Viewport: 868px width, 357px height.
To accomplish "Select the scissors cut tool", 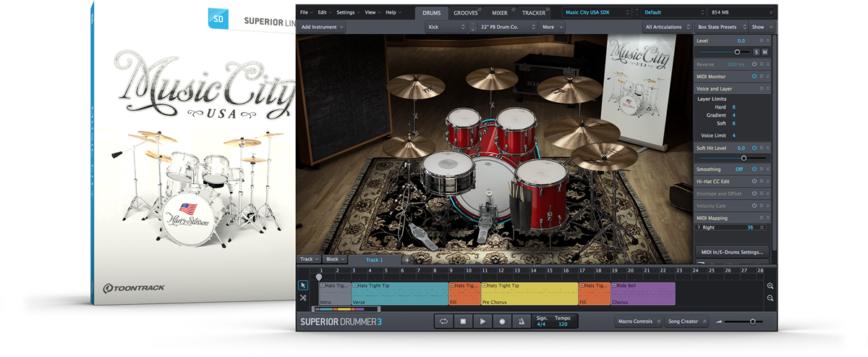I will [x=303, y=298].
